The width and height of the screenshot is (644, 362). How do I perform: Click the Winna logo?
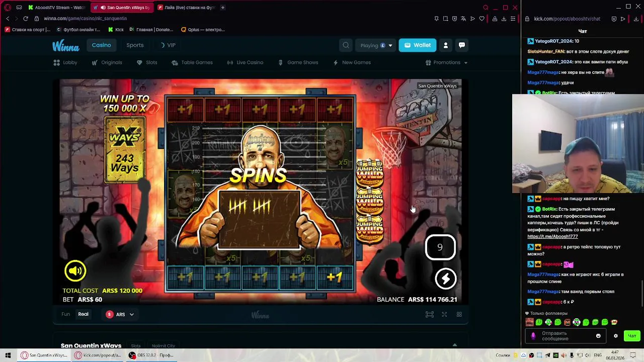(66, 46)
